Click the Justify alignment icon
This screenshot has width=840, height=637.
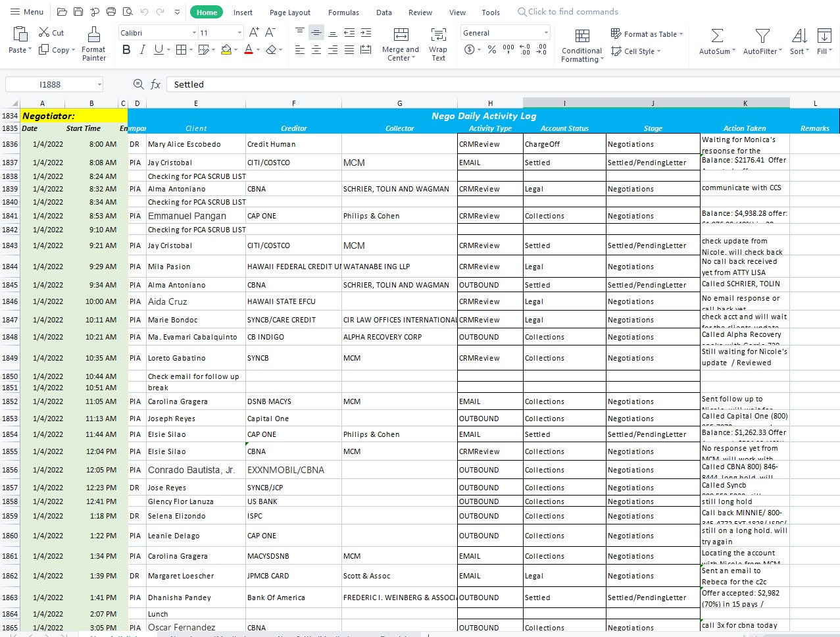click(349, 49)
